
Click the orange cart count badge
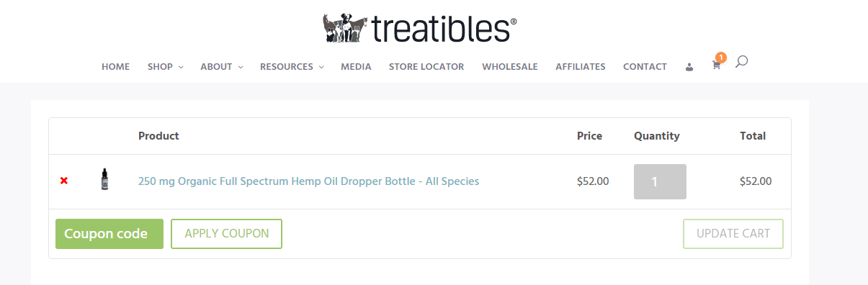720,58
